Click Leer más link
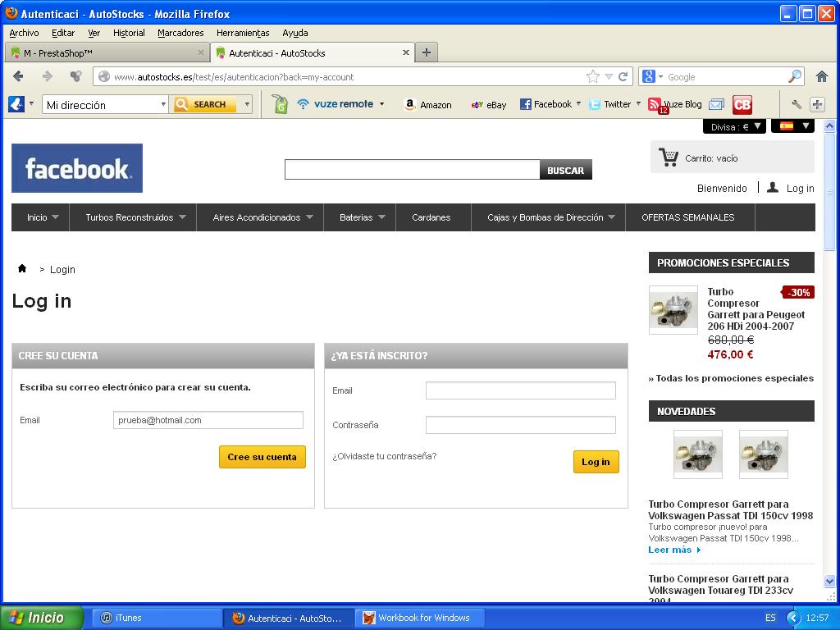Image resolution: width=840 pixels, height=630 pixels. pos(674,550)
